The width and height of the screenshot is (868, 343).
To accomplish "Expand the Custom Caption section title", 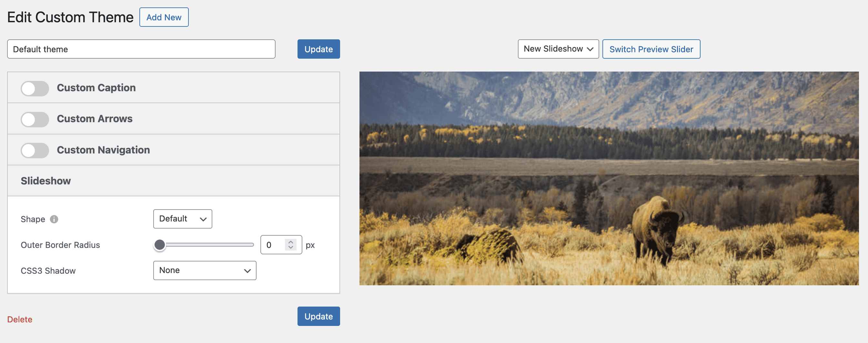I will 96,88.
